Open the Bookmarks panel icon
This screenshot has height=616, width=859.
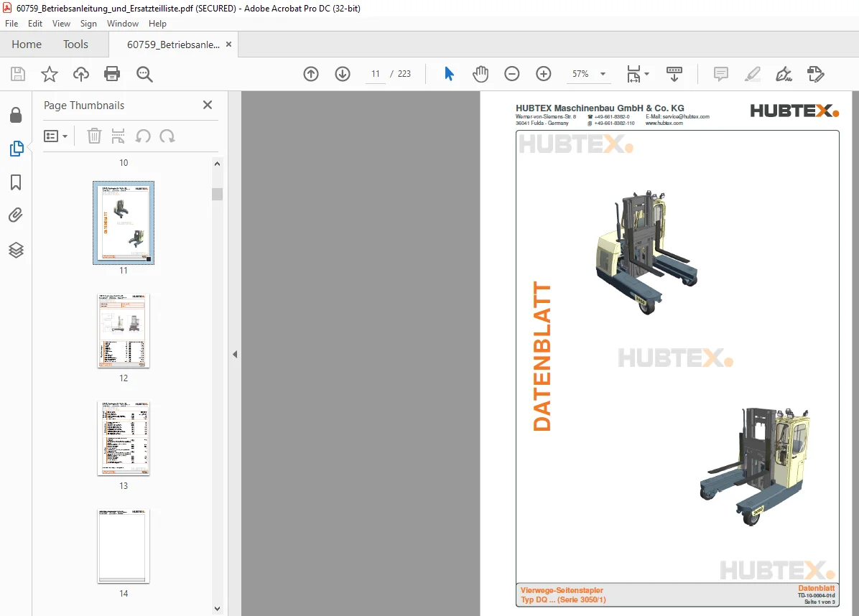click(16, 182)
